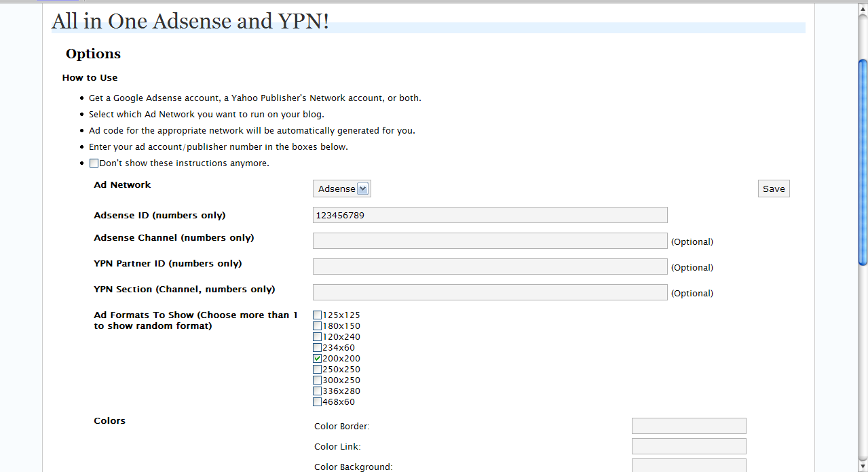Select the 250x250 ad format checkbox

317,369
